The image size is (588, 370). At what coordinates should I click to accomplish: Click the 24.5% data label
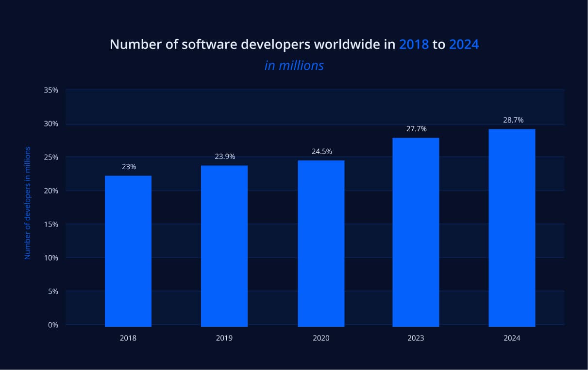click(x=322, y=151)
